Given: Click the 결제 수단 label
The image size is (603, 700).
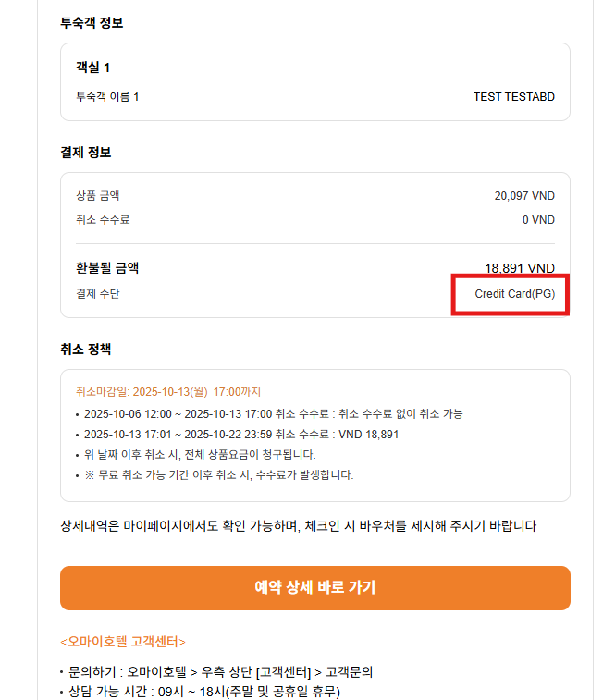Looking at the screenshot, I should 98,294.
